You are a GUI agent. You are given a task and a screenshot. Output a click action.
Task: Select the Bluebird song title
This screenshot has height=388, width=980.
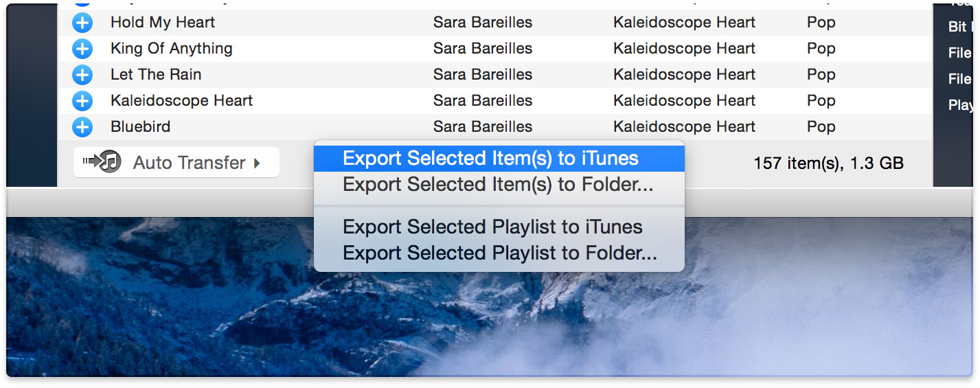point(140,127)
